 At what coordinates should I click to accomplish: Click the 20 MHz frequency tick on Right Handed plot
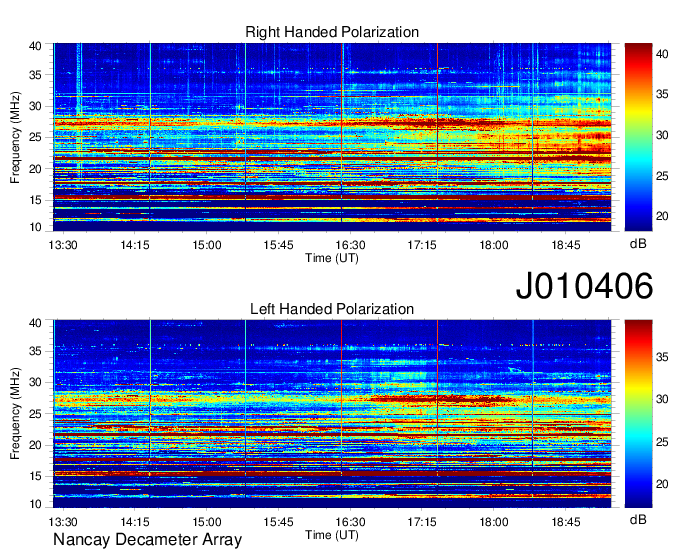35,169
